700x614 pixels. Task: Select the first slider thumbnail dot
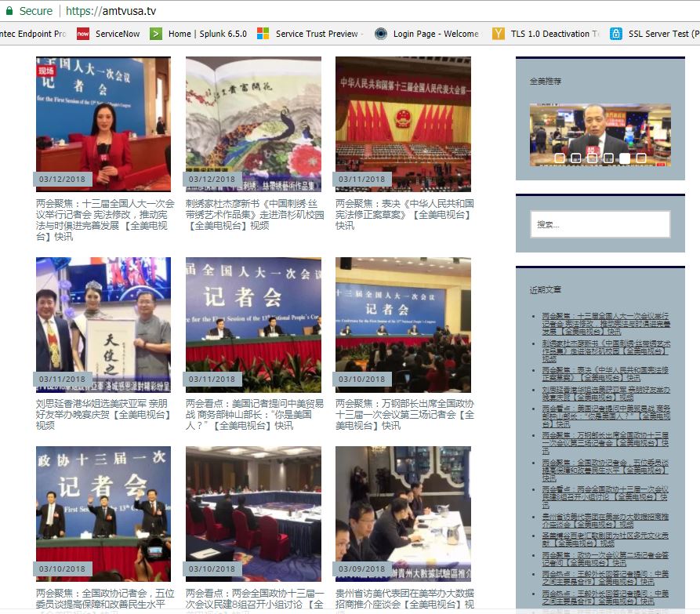pyautogui.click(x=560, y=158)
